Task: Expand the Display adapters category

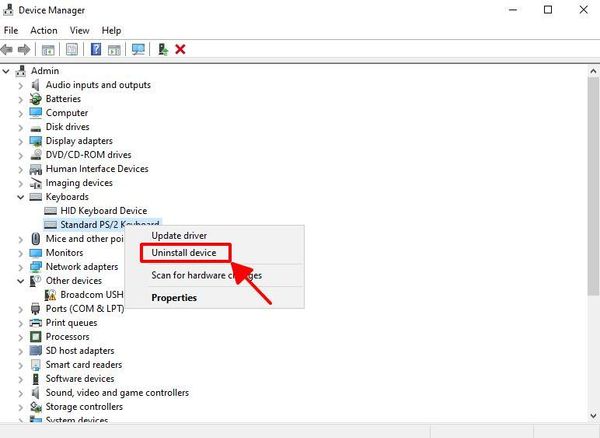Action: click(21, 141)
